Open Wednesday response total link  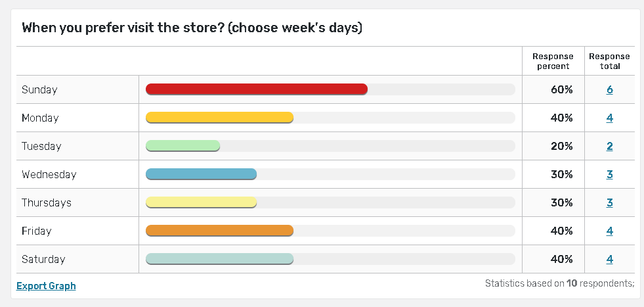pos(610,174)
